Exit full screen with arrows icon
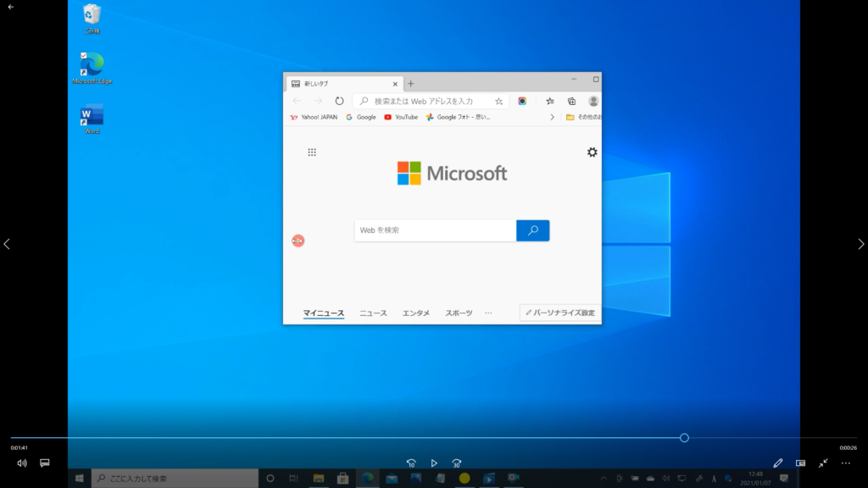This screenshot has width=868, height=488. (823, 463)
